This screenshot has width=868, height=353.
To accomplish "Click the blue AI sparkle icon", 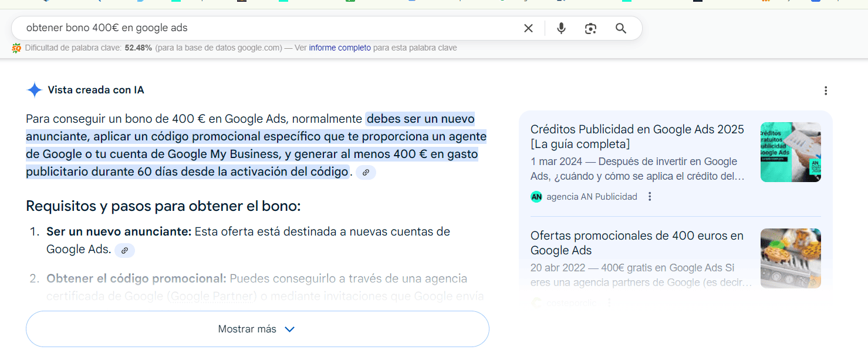I will tap(35, 90).
